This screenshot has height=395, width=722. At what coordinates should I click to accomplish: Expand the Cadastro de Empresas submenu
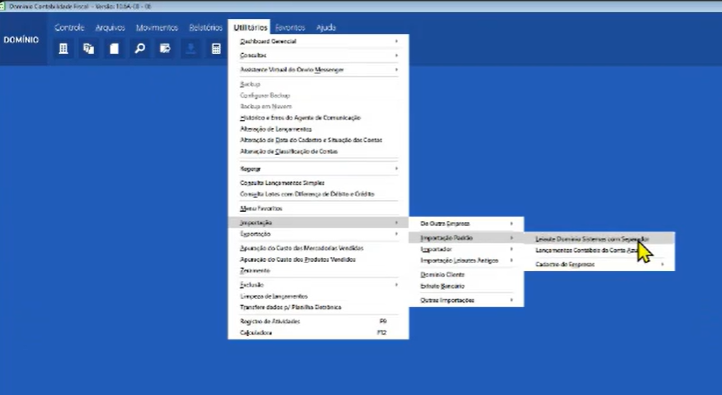click(599, 264)
